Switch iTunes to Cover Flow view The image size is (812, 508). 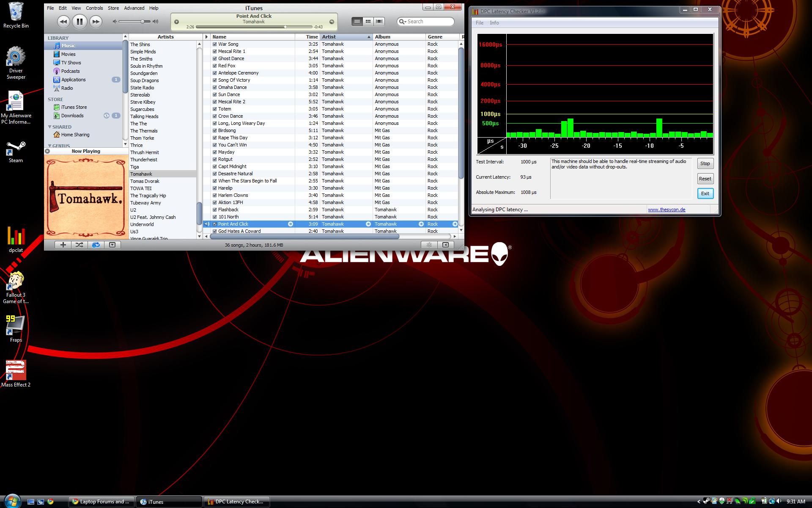point(379,22)
